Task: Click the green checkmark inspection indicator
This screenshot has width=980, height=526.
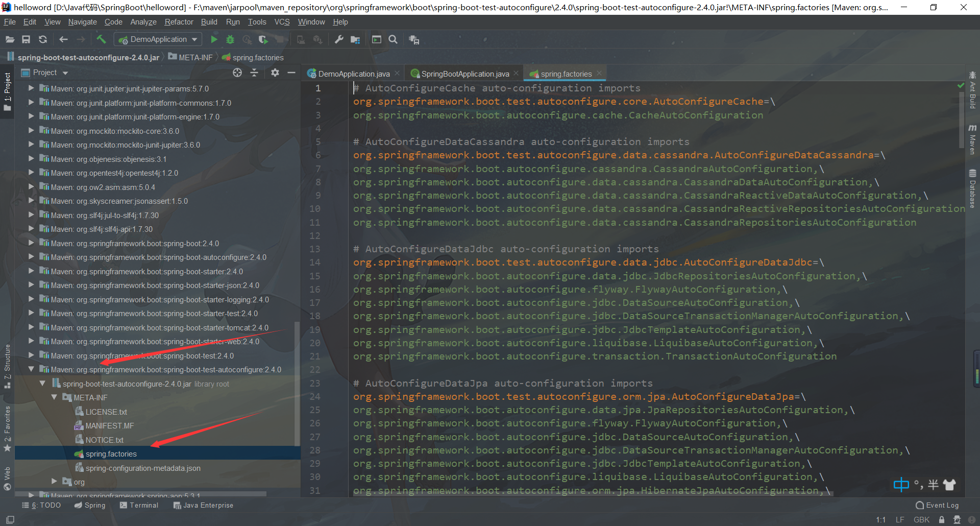Action: tap(961, 86)
